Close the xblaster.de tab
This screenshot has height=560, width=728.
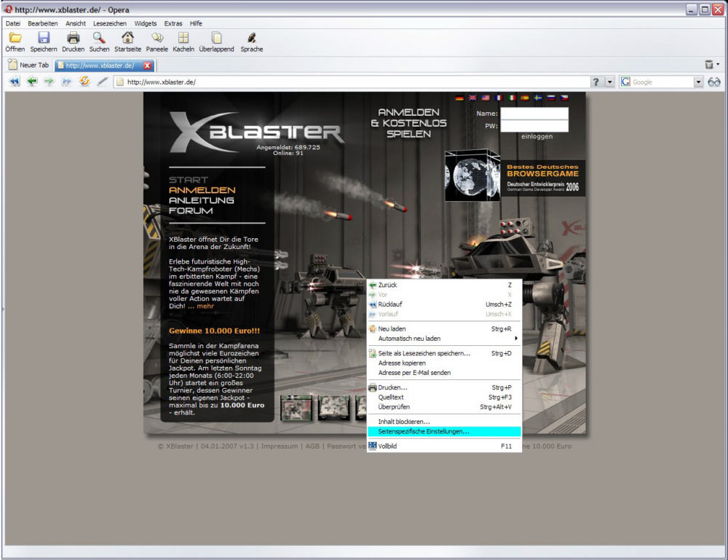147,66
